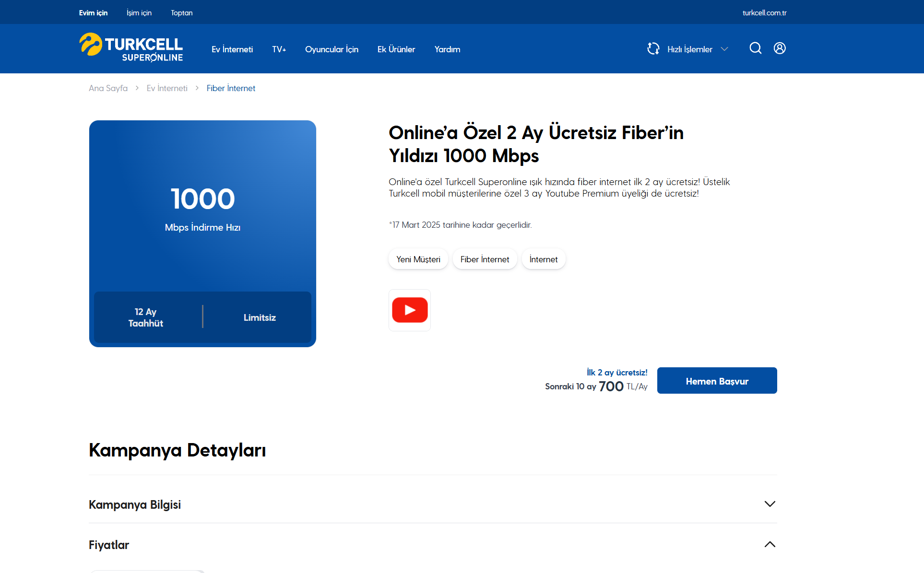924x573 pixels.
Task: Open the Ev İnterneti menu
Action: pos(232,49)
